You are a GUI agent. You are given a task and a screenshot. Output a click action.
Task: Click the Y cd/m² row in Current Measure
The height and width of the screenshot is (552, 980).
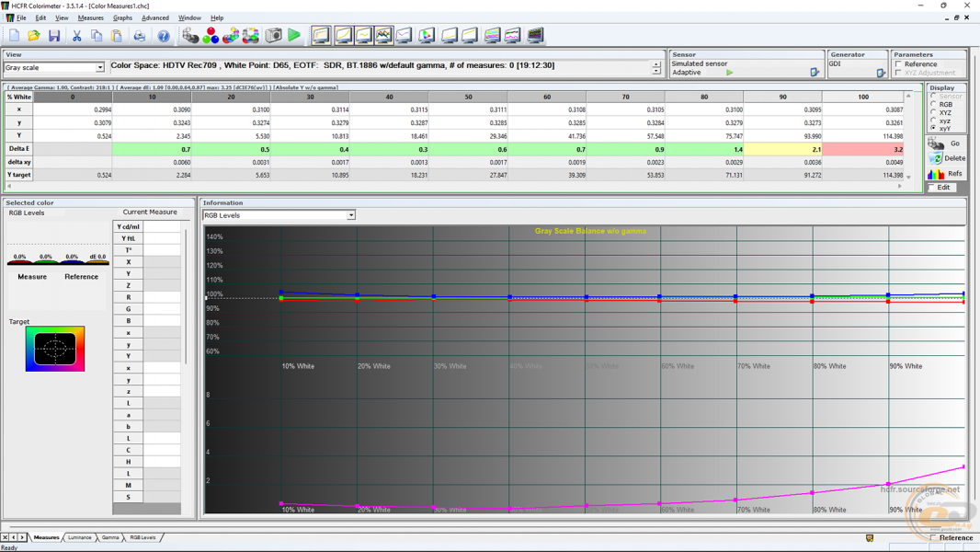(146, 226)
